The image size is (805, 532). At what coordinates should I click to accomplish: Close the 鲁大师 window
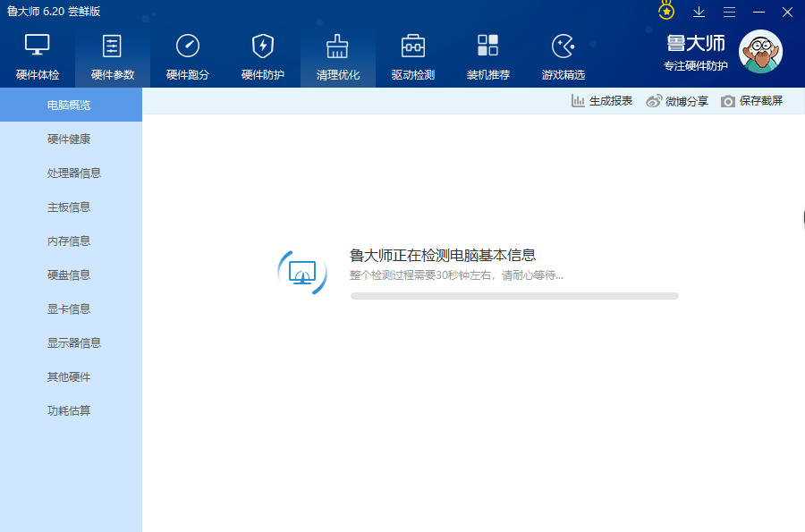[x=787, y=12]
